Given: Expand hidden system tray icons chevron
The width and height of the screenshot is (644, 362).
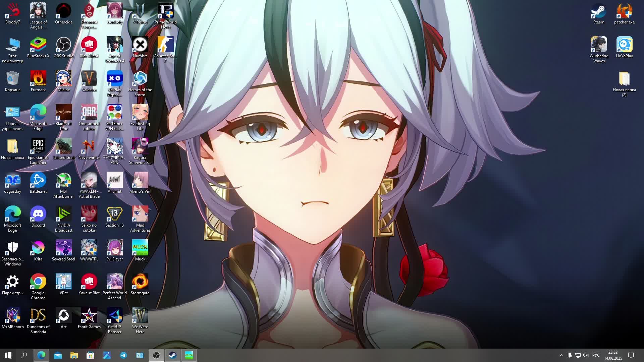Looking at the screenshot, I should pos(561,355).
